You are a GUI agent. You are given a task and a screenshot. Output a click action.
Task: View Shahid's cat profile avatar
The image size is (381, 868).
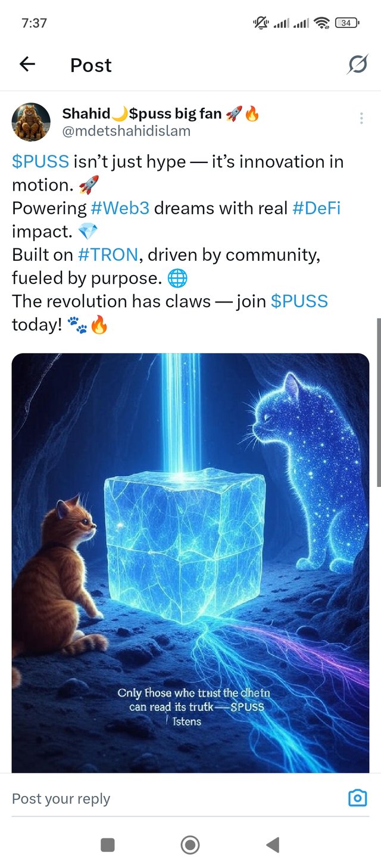(31, 122)
